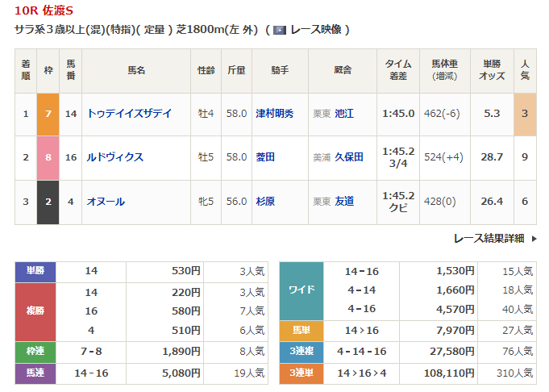Open レース結果詳細 detailed results link

pos(489,238)
